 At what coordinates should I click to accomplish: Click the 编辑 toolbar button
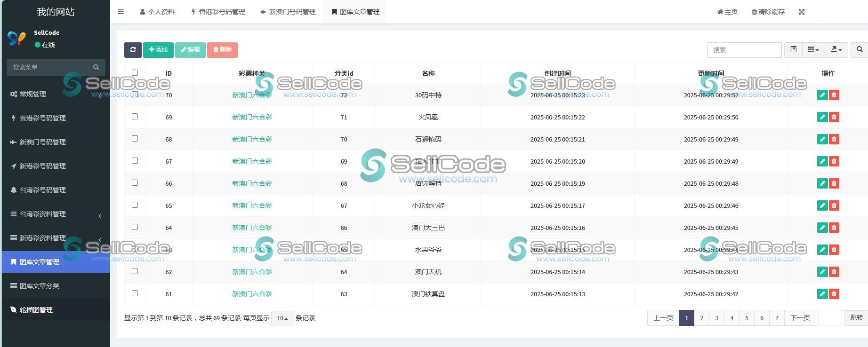(190, 50)
